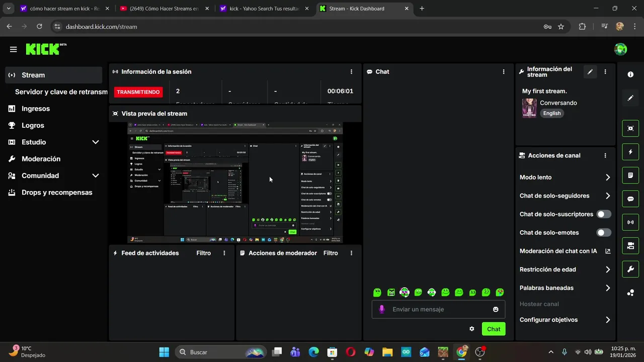This screenshot has width=644, height=362.
Task: Open Windows Start menu
Action: [x=164, y=352]
